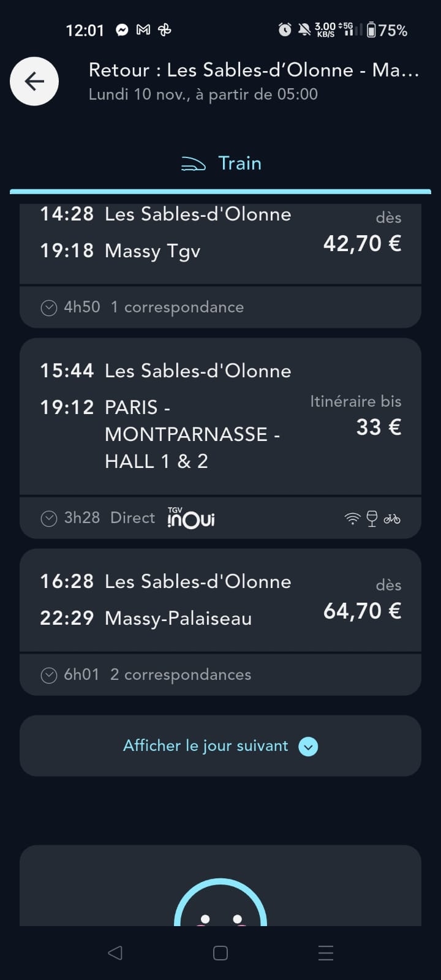441x980 pixels.
Task: Tap the bicycle amenity icon
Action: [x=392, y=519]
